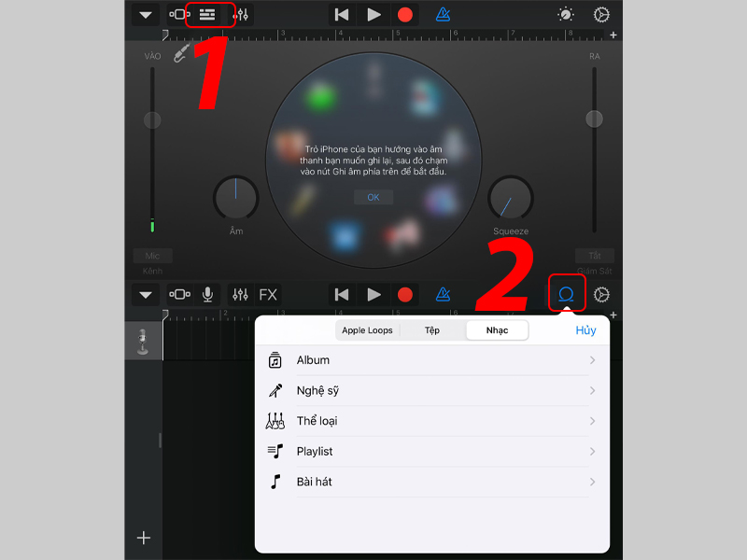Open lower toolbar navigation dropdown arrow
This screenshot has height=560, width=747.
146,295
